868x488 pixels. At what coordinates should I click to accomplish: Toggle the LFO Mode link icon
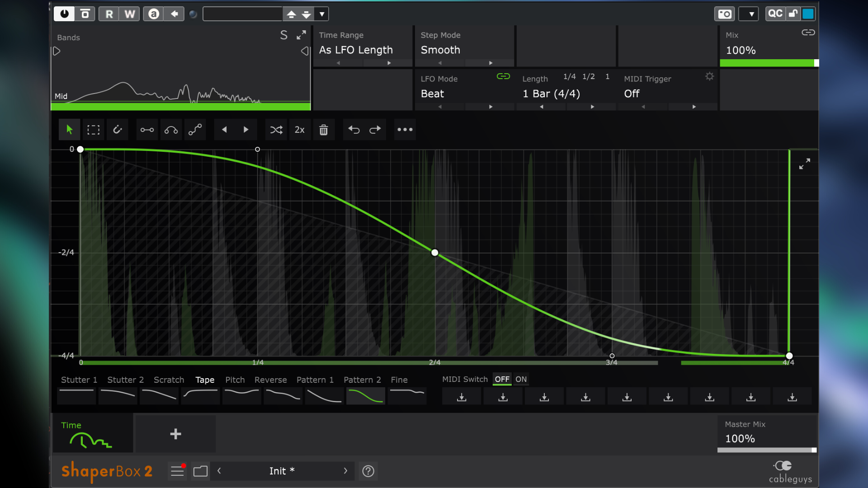tap(503, 76)
